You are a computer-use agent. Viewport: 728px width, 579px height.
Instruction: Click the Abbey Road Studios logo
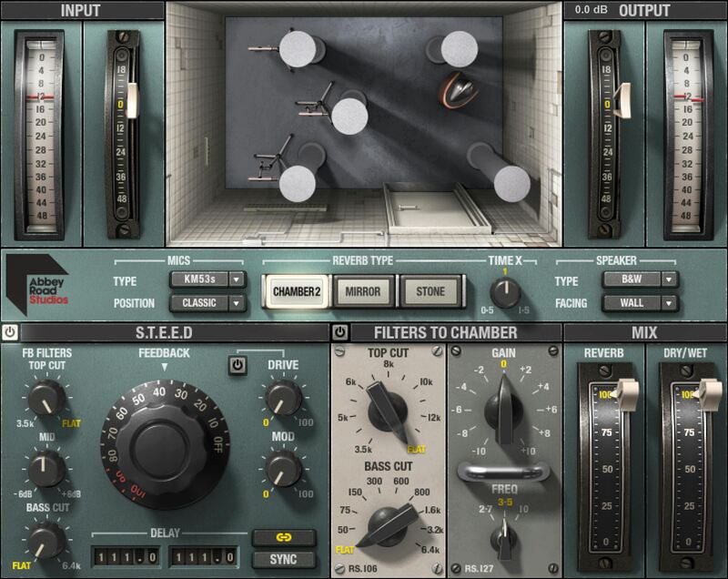36,281
